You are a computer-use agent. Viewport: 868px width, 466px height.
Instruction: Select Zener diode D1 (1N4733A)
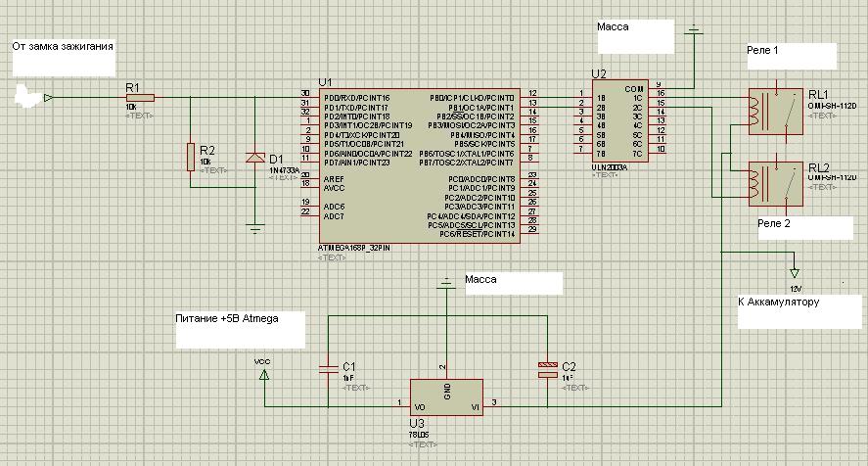pyautogui.click(x=255, y=157)
